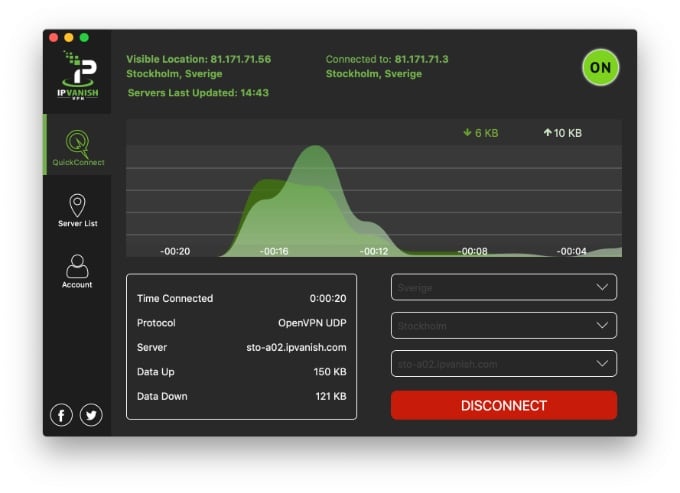Image resolution: width=680 pixels, height=493 pixels.
Task: Click the Time Connected label
Action: tap(175, 298)
